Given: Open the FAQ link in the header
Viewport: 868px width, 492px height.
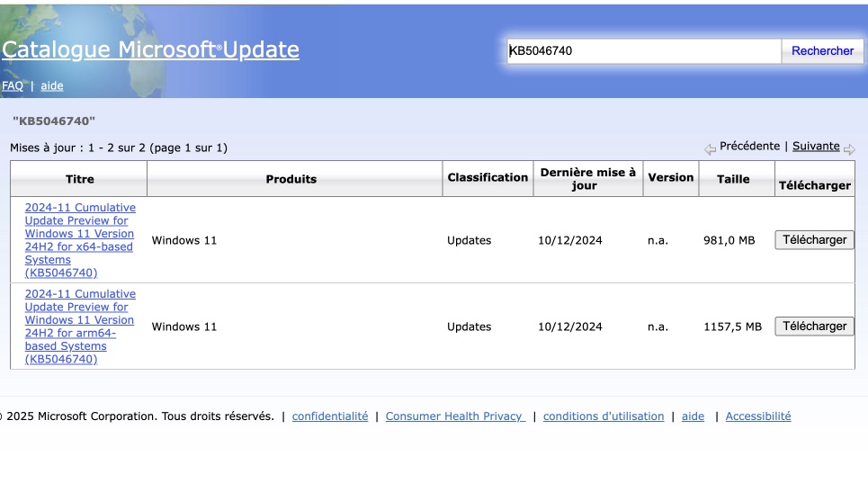Looking at the screenshot, I should click(13, 85).
